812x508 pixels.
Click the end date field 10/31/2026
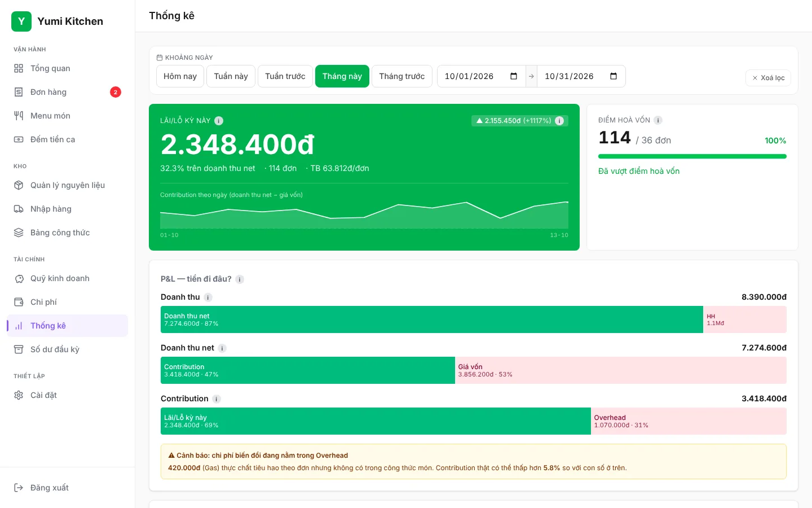(581, 76)
